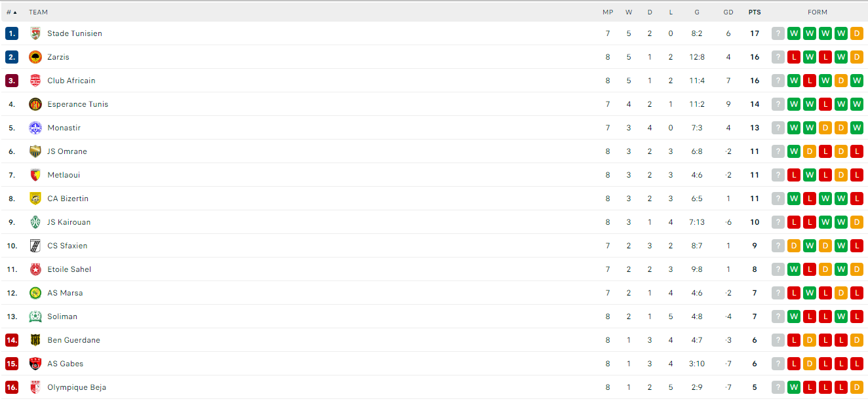The height and width of the screenshot is (403, 868).
Task: Open the CS Sfaxien striped logo
Action: [35, 246]
